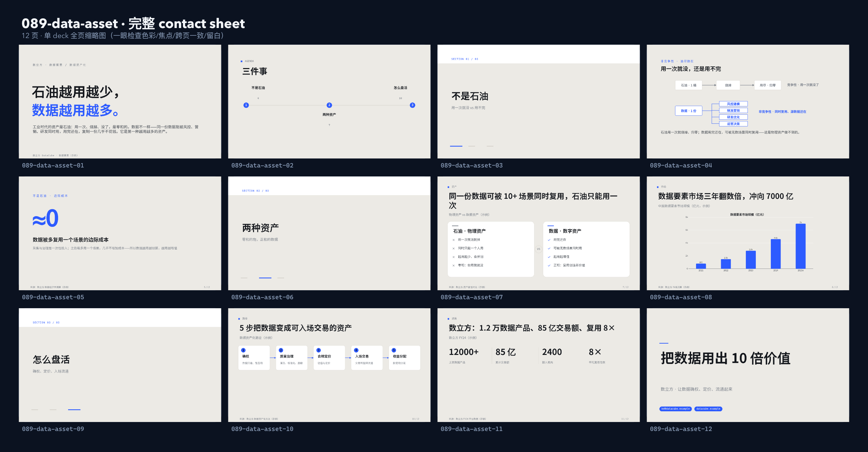Click the 8× statistic above 平均复用倍数
868x452 pixels.
click(x=595, y=352)
